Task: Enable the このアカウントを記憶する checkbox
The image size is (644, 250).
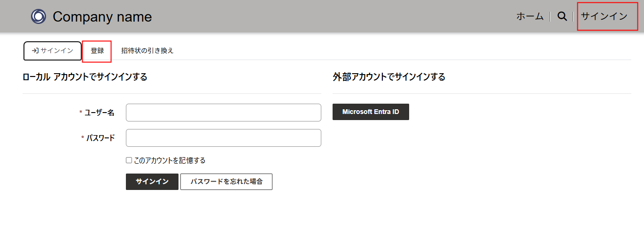Action: pos(129,160)
